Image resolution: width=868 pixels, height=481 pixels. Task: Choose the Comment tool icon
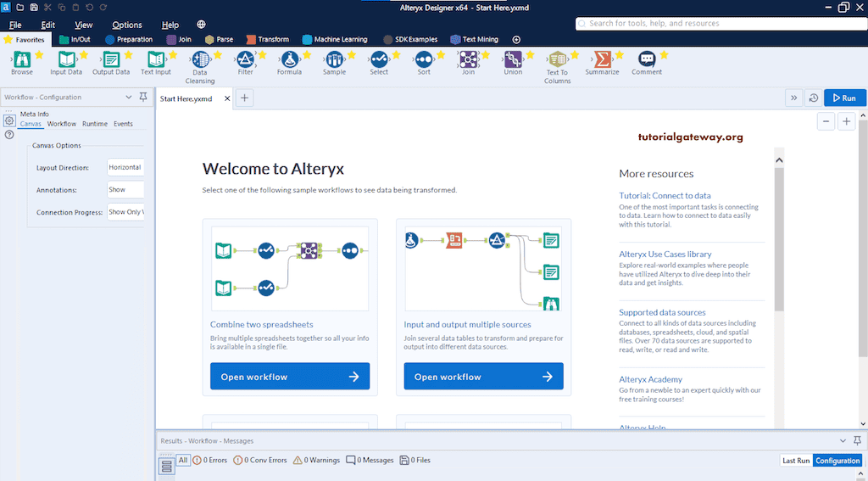click(x=647, y=59)
